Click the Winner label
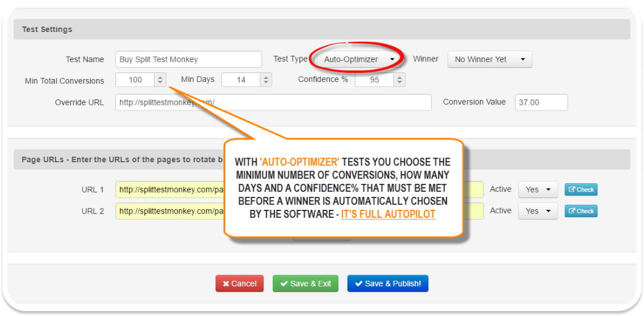Screen dimensions: 644x316 coord(426,59)
